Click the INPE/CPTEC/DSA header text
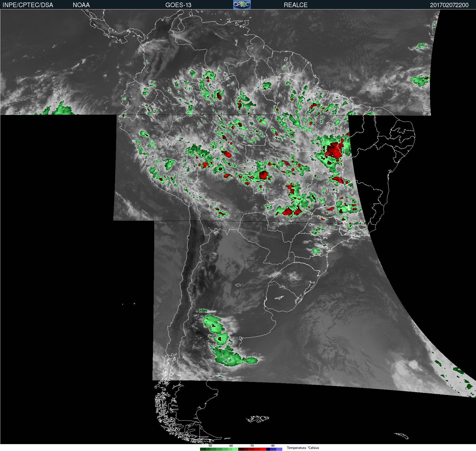Image resolution: width=476 pixels, height=451 pixels. (28, 5)
